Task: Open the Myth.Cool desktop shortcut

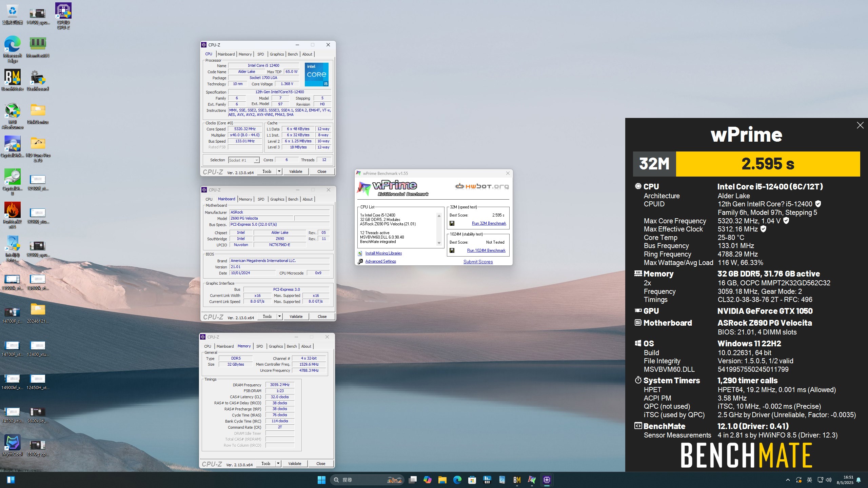Action: 13,446
